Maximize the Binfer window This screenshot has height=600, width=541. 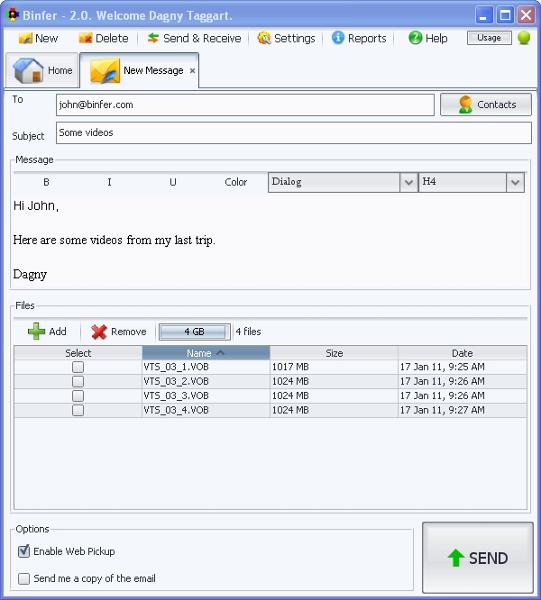point(505,15)
